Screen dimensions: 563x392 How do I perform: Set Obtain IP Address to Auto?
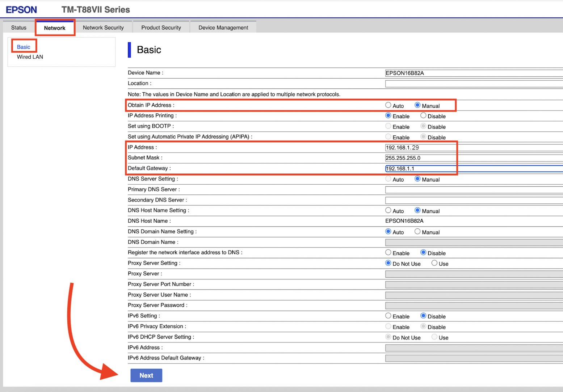(388, 105)
